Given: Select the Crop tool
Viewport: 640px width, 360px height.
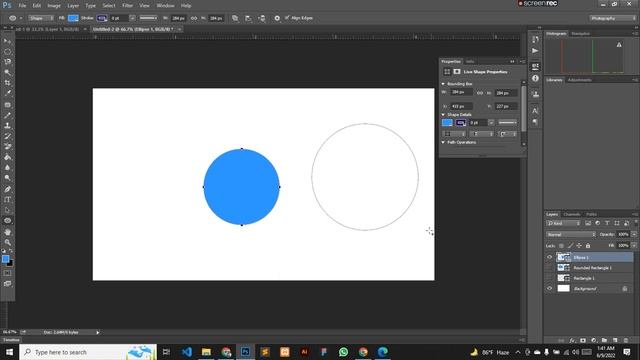Looking at the screenshot, I should click(x=7, y=83).
